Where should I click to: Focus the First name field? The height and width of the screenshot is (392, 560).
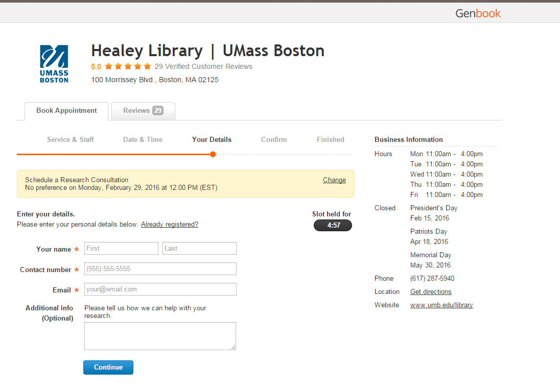[122, 248]
